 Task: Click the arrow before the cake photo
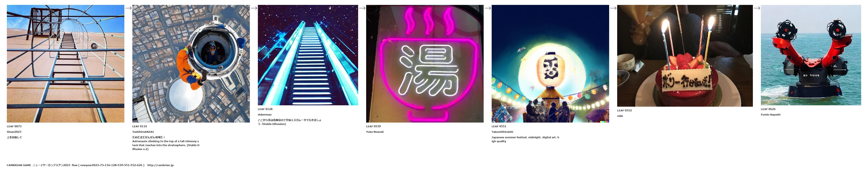613,8
